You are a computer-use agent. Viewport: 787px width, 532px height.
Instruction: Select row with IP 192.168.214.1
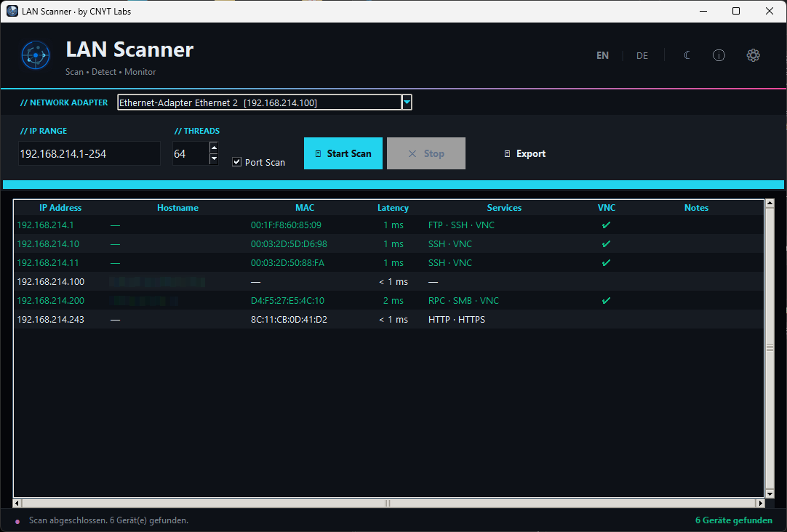pos(388,225)
